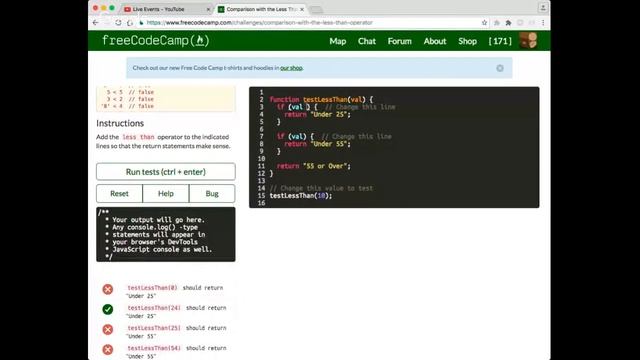This screenshot has width=640, height=360.
Task: Click the failed icon for testLessThan(0)
Action: (x=108, y=289)
